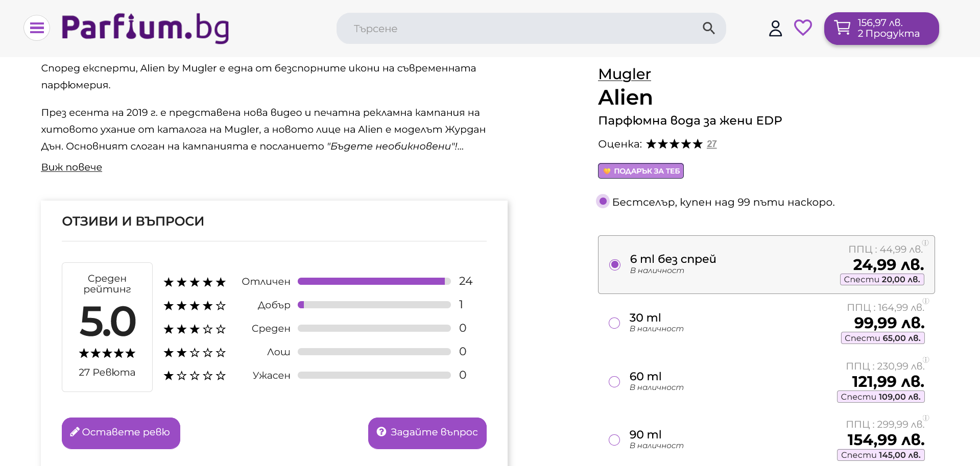Viewport: 980px width, 466px height.
Task: Open the Mugler brand link
Action: [x=624, y=74]
